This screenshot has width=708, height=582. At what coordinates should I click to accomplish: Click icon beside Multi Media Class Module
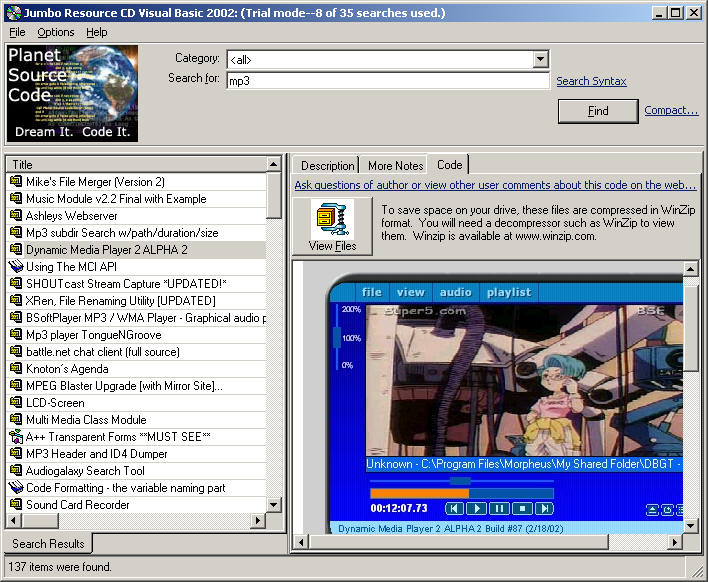[x=16, y=419]
